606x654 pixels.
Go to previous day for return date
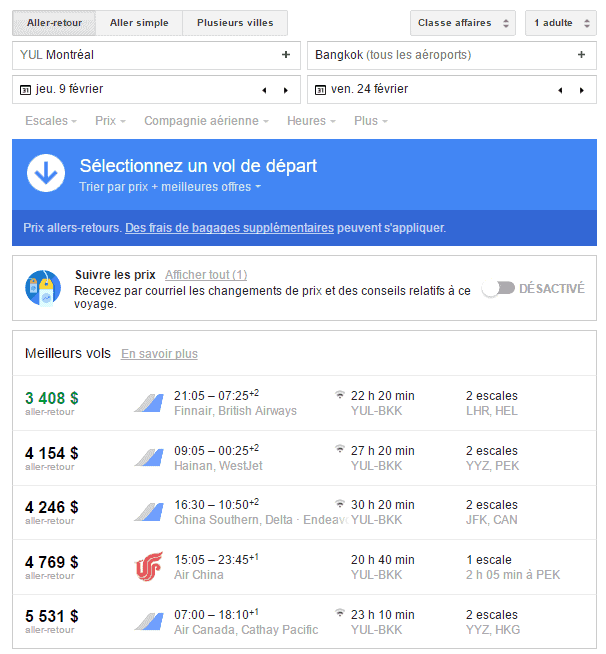point(560,90)
